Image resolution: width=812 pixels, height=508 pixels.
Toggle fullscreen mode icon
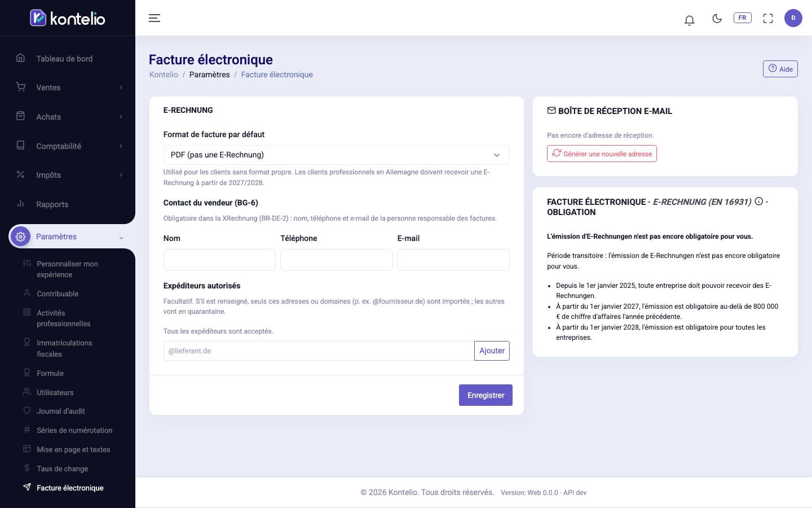768,18
